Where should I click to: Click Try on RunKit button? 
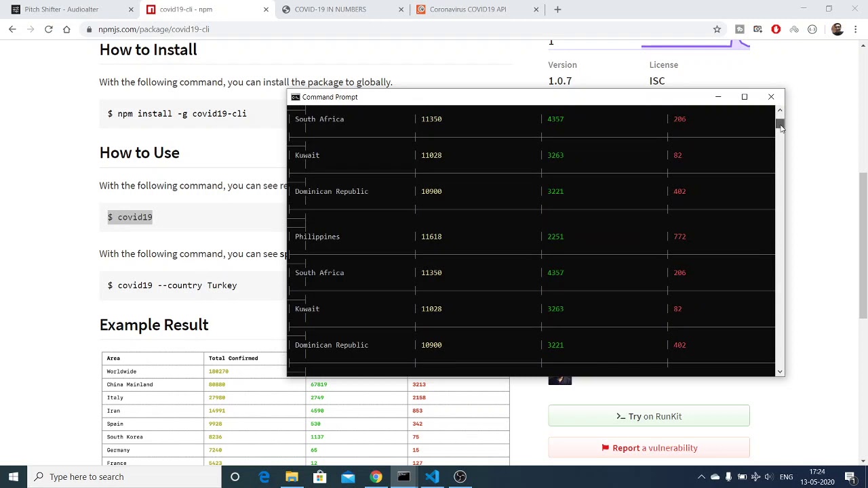click(648, 416)
